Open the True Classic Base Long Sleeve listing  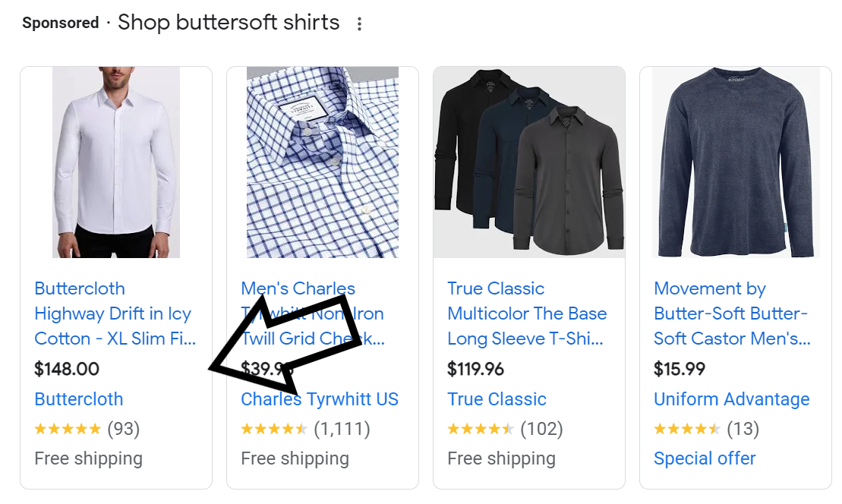pos(526,313)
